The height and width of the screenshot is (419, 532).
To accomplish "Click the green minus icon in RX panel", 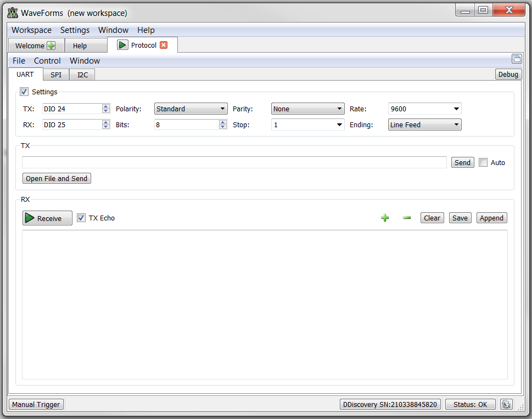I will click(407, 218).
